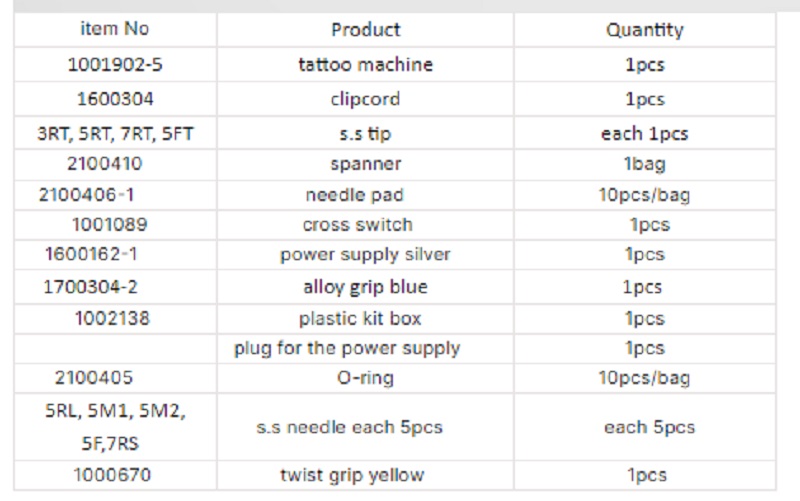This screenshot has height=501, width=800.
Task: Select the "alloy grip blue" cell
Action: point(365,287)
